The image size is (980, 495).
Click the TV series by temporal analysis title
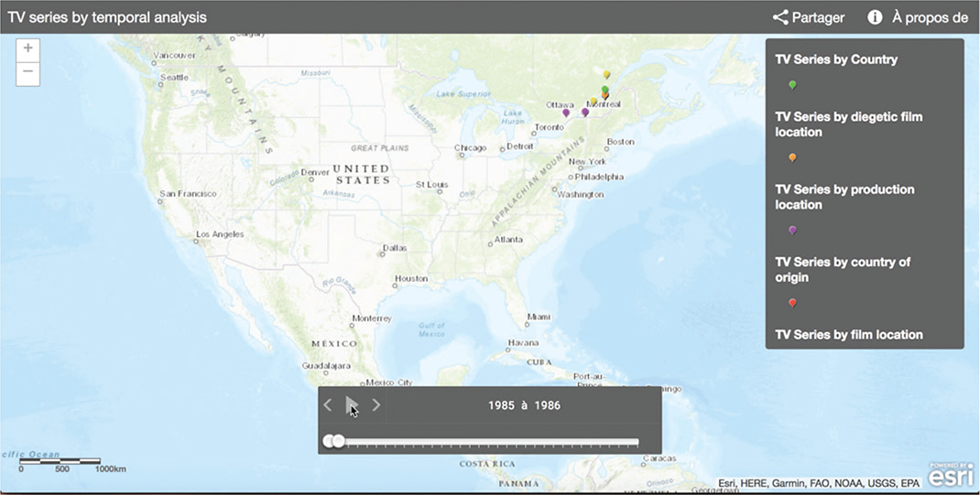107,17
